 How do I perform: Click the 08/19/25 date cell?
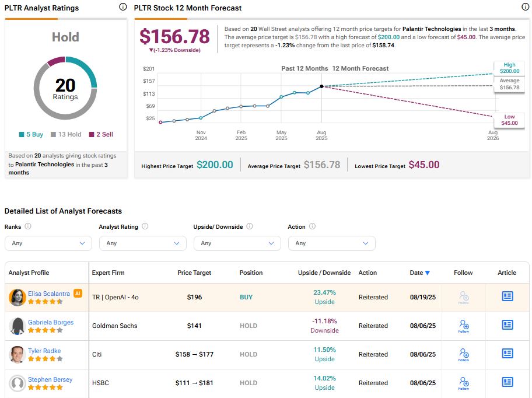(423, 297)
